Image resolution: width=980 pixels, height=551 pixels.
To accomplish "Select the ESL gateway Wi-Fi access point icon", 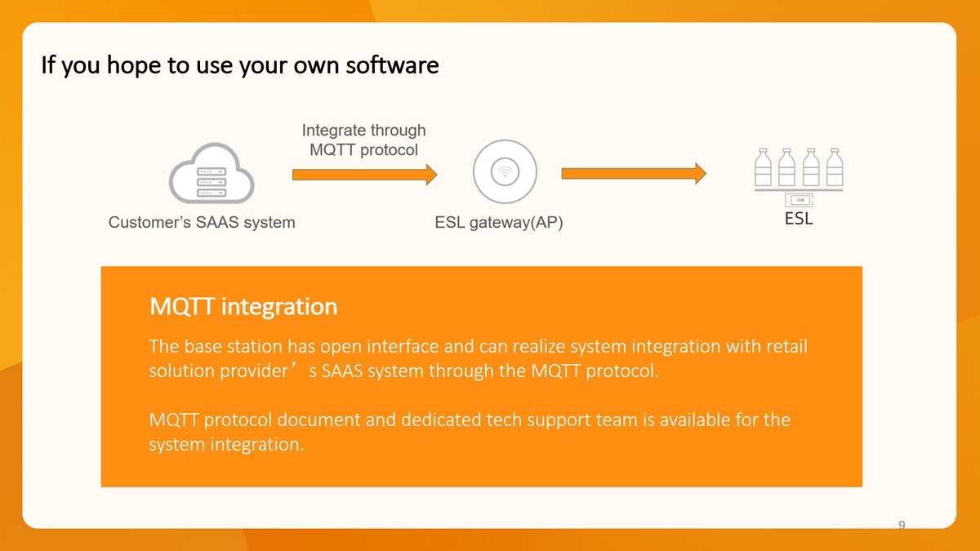I will click(x=506, y=173).
